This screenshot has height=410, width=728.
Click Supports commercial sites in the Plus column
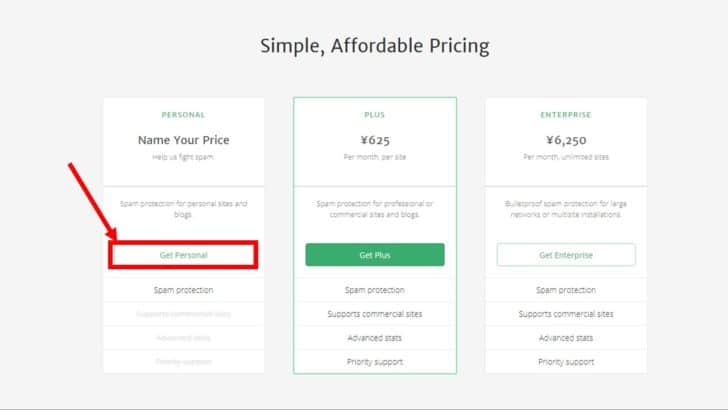375,314
